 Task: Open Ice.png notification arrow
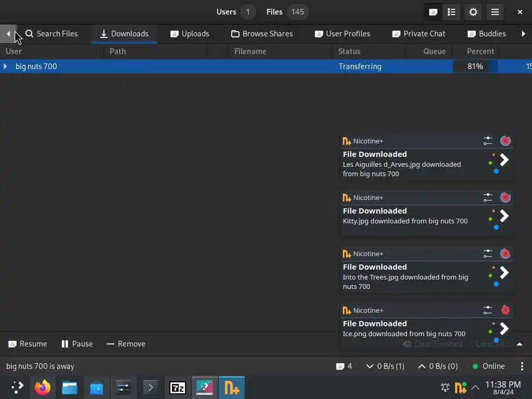504,328
